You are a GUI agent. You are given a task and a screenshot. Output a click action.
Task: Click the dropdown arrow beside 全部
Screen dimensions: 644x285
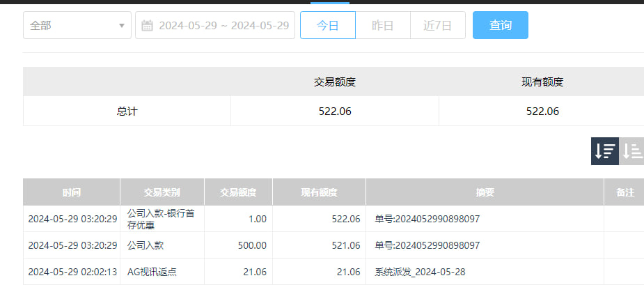(x=122, y=26)
